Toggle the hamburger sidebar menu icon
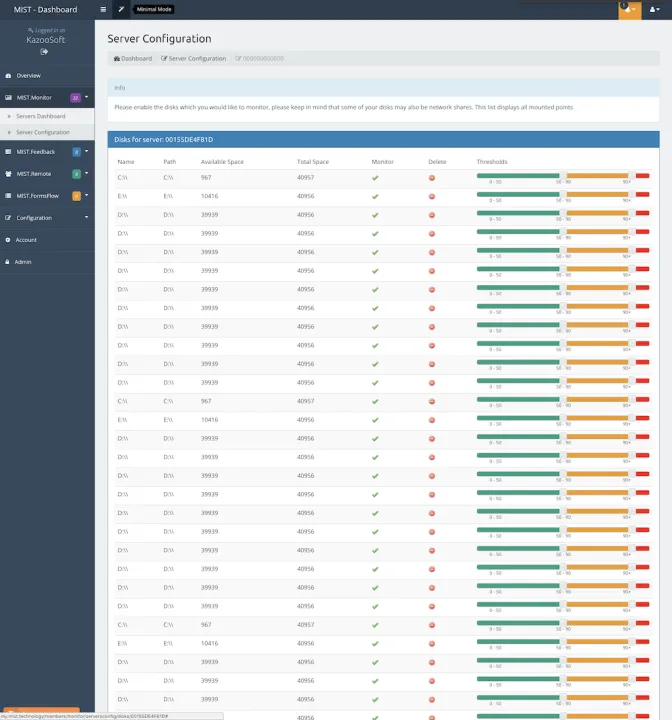This screenshot has height=720, width=672. tap(103, 9)
